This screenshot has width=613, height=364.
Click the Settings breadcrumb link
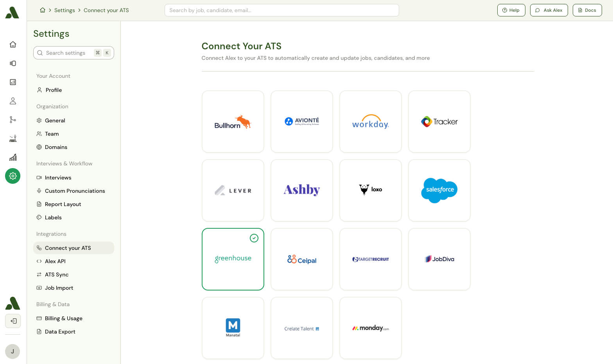(65, 10)
